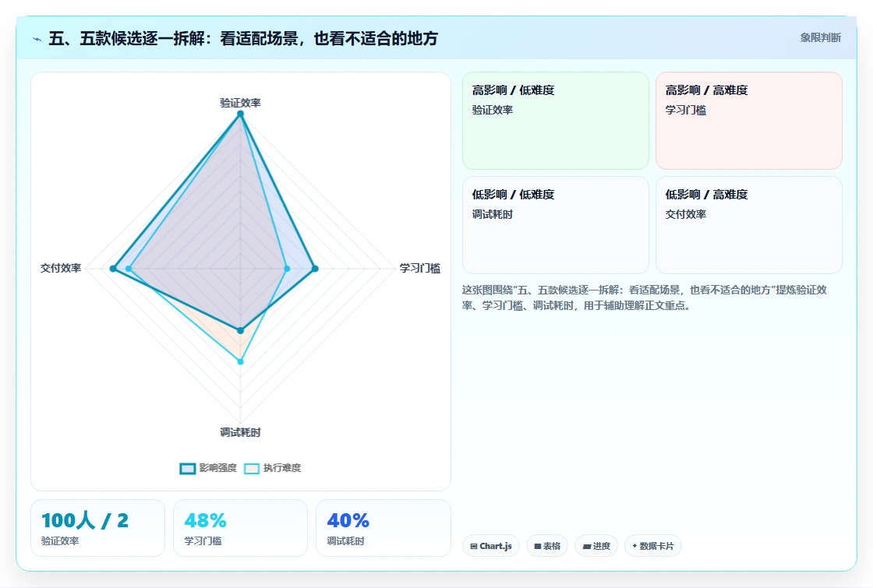Click the 调试耗时 axis label on radar
The image size is (873, 588).
point(240,432)
